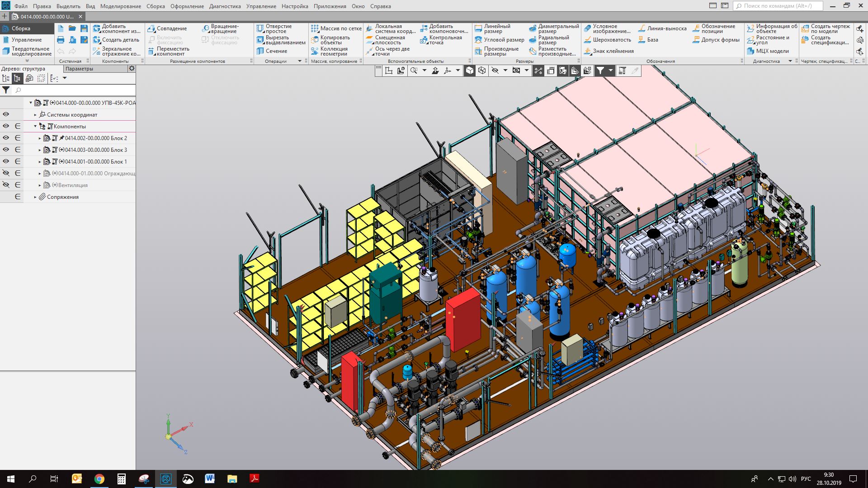Click the Сечение operation icon
This screenshot has width=868, height=488.
(260, 51)
